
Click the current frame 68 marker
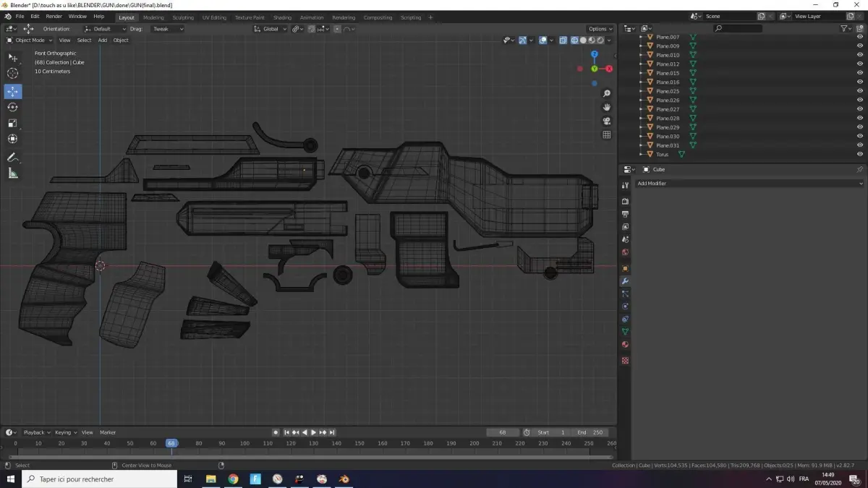pos(171,443)
